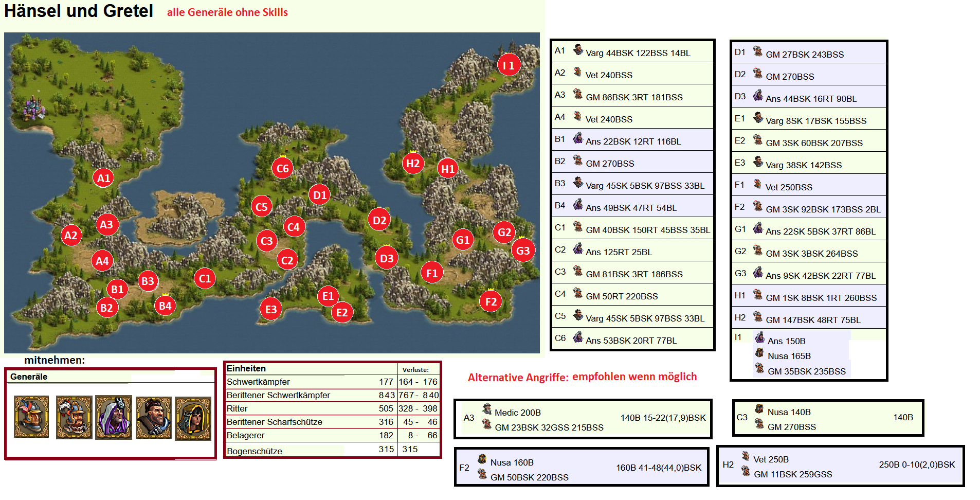980x500 pixels.
Task: Select the purple-hooded general portrait
Action: tap(114, 417)
